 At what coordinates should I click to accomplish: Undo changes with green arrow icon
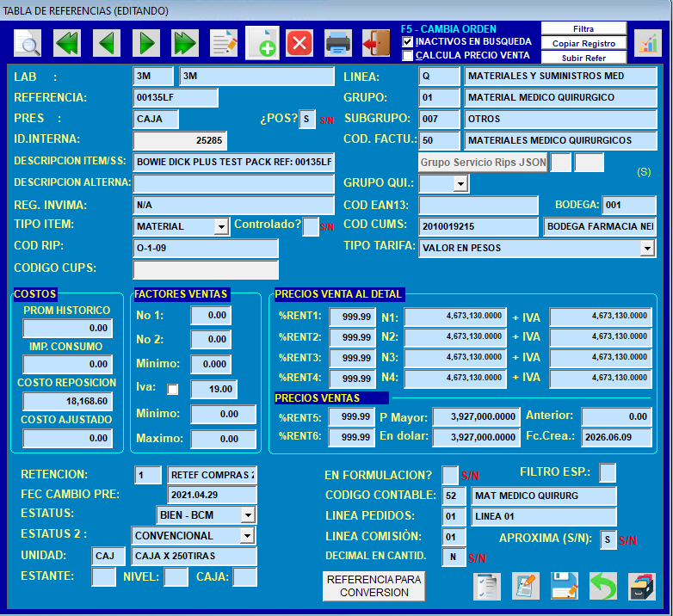point(603,586)
